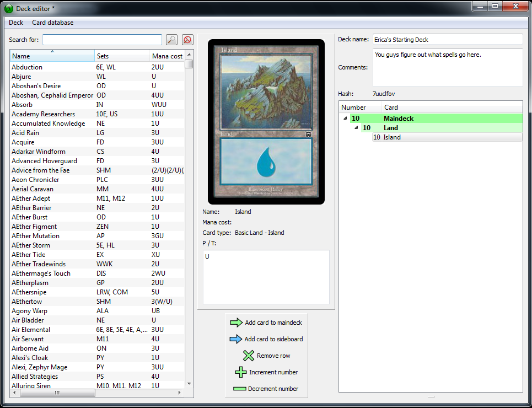Click the Comments text box

tap(447, 67)
